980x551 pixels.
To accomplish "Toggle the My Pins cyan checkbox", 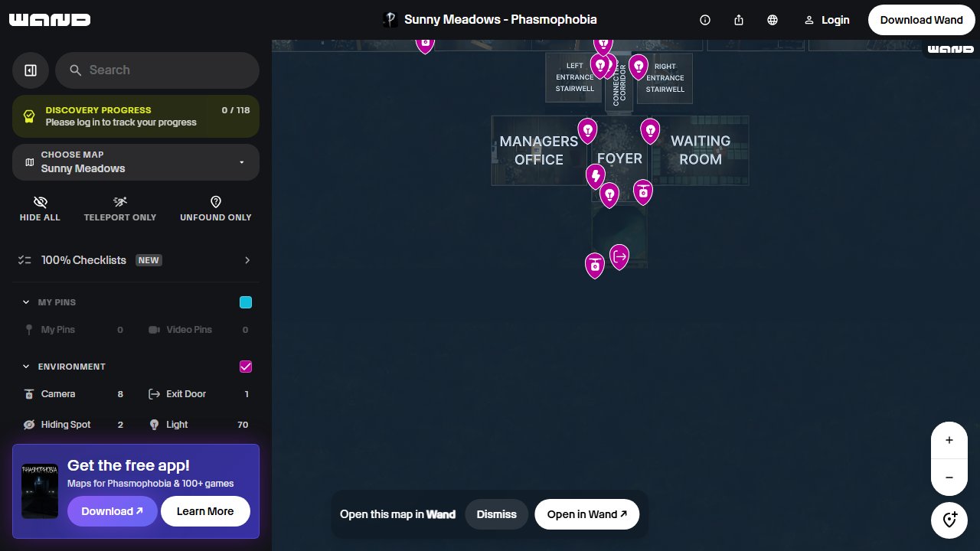I will point(246,302).
